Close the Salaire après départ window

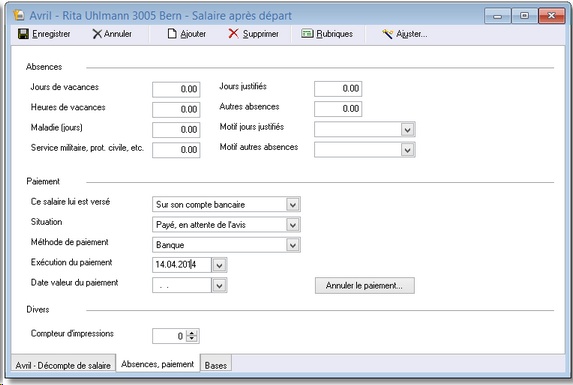(552, 16)
